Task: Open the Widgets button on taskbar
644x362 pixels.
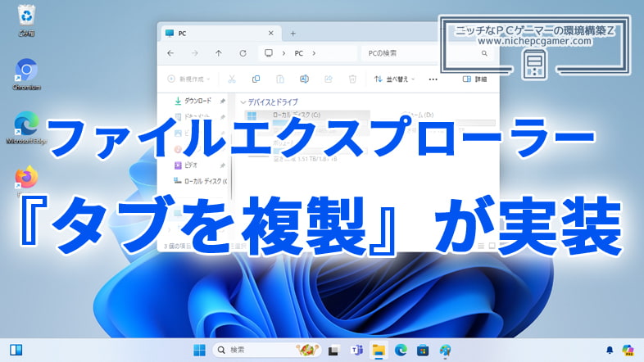Action: 16,350
